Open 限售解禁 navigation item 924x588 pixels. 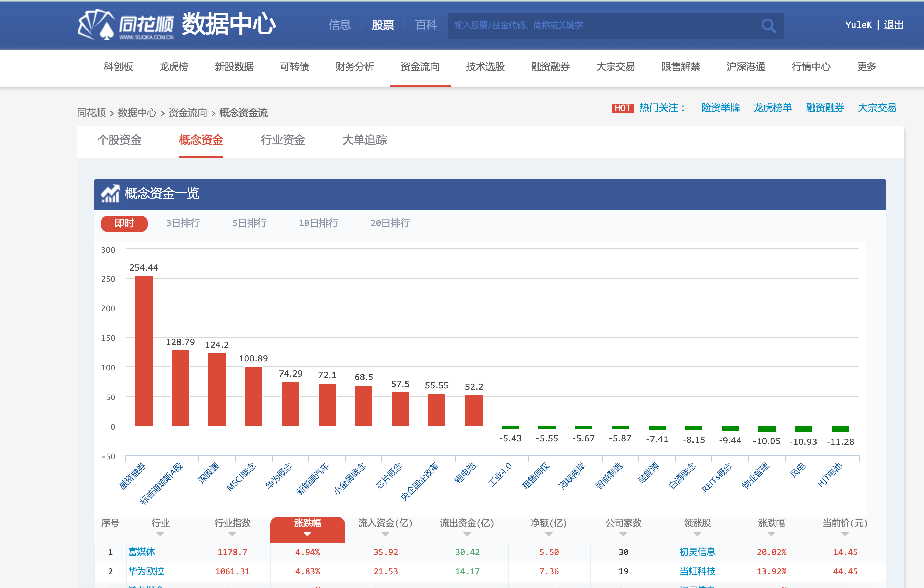[x=681, y=67]
